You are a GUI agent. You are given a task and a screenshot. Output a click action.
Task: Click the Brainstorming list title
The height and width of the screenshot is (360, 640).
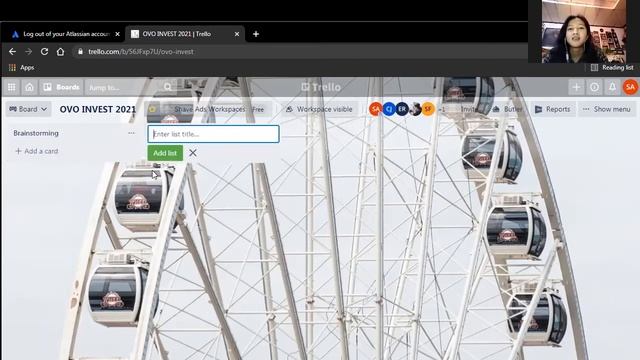point(36,133)
